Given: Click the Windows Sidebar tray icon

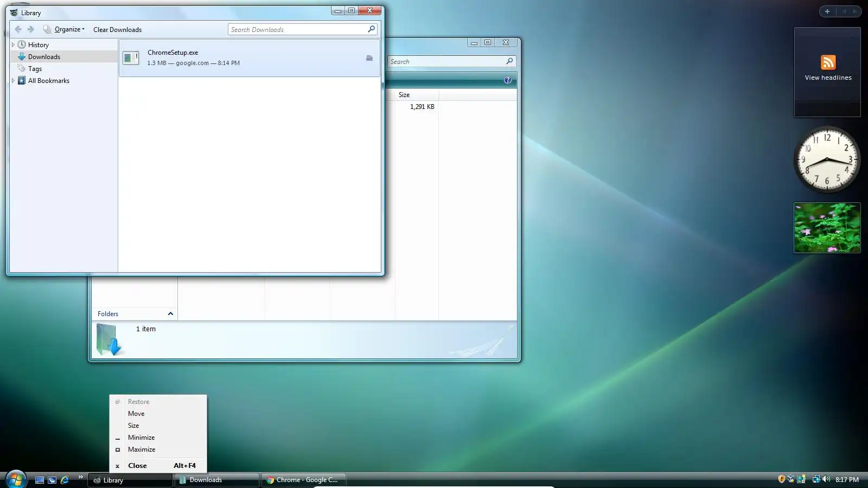Looking at the screenshot, I should click(x=801, y=479).
